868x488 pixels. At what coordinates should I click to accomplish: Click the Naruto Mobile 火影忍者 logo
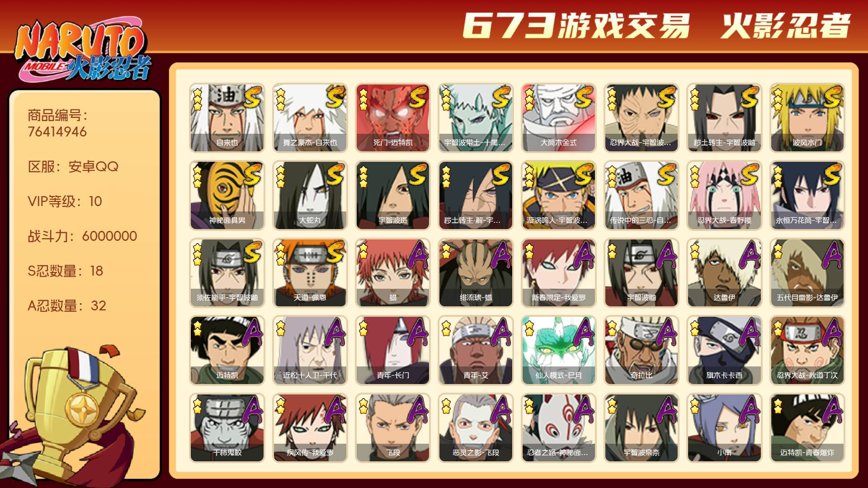point(84,51)
